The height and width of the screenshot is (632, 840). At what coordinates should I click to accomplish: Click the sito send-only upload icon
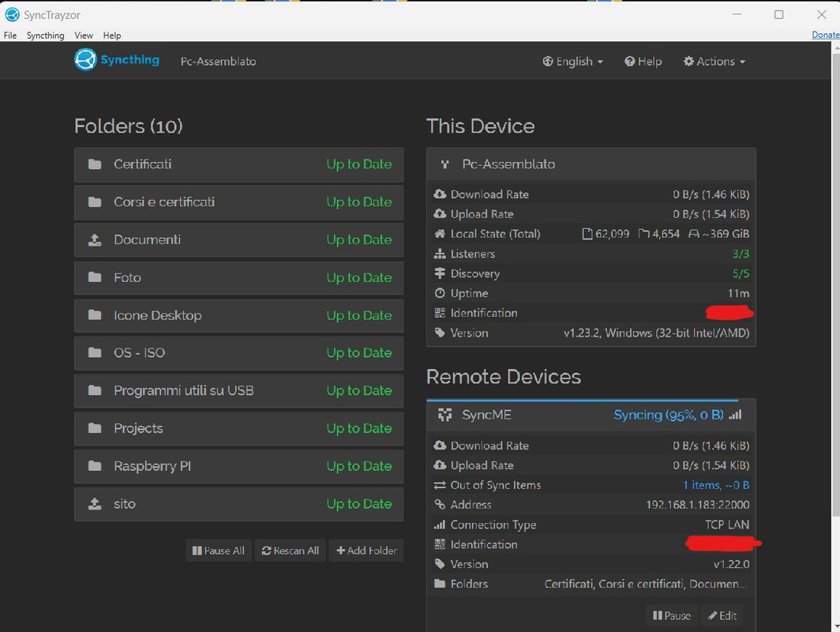pos(95,504)
